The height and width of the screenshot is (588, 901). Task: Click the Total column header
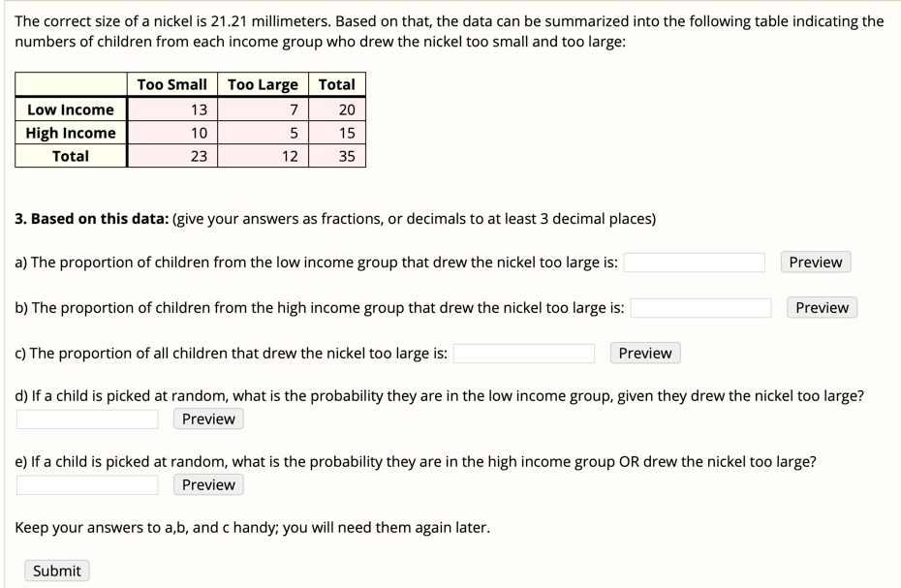pos(335,84)
